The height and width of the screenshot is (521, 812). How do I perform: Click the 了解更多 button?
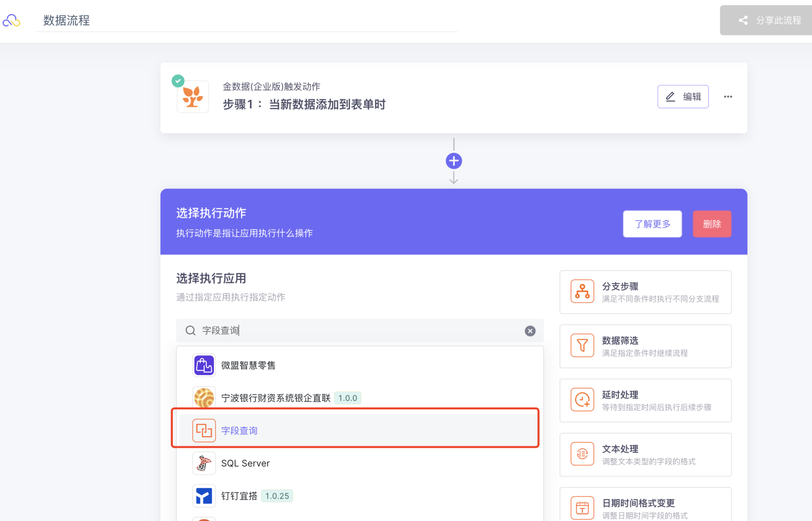(652, 224)
